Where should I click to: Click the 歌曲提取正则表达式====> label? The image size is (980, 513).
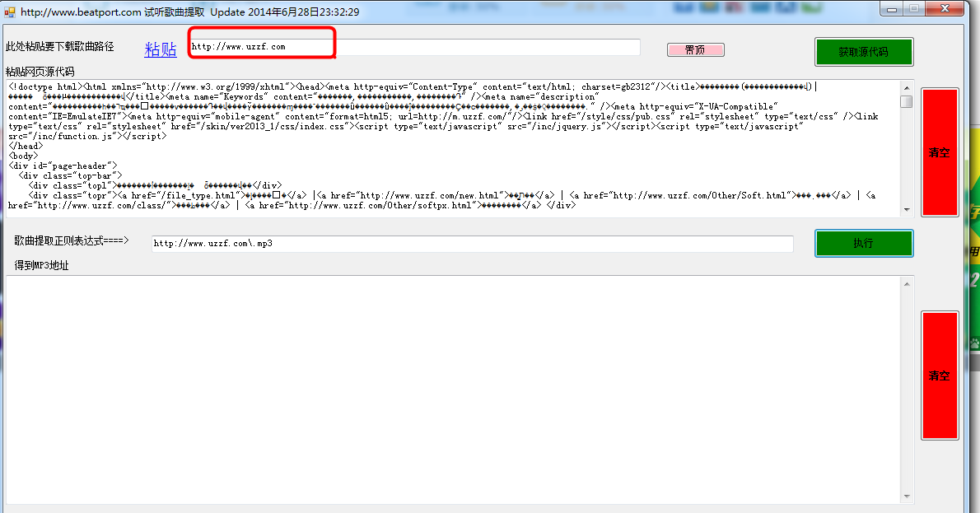pyautogui.click(x=72, y=240)
